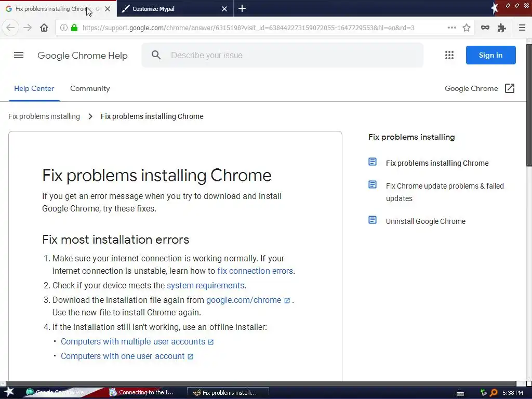Viewport: 532px width, 399px height.
Task: Bookmark this page with the star
Action: [467, 28]
